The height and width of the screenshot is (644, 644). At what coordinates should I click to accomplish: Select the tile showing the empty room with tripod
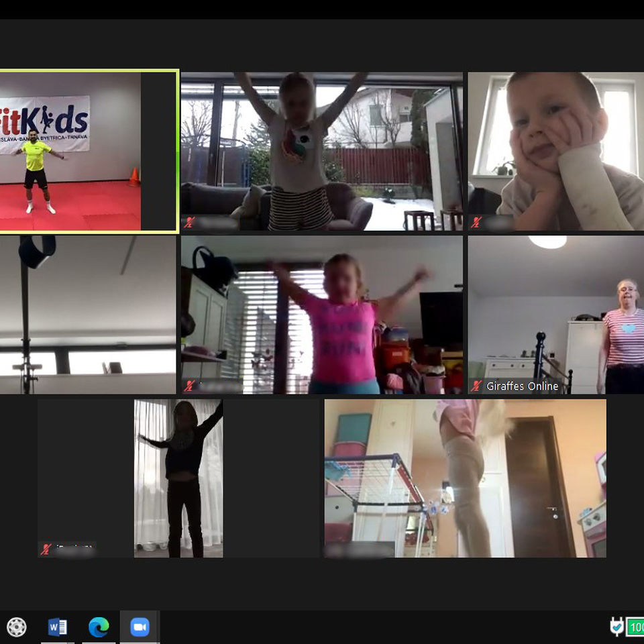(x=87, y=314)
